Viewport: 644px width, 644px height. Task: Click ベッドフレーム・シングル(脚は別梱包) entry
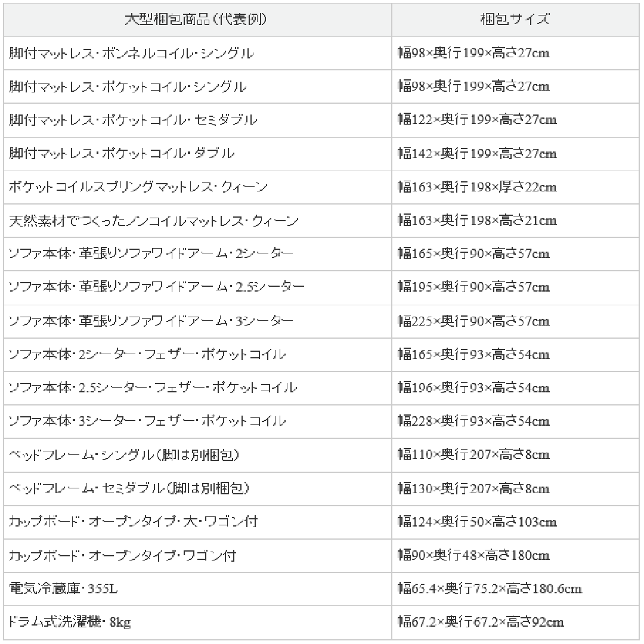click(x=124, y=454)
